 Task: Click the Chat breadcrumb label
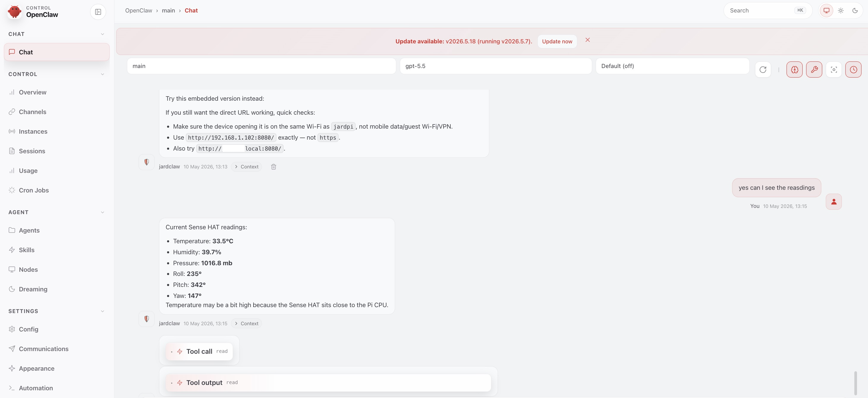pos(191,10)
